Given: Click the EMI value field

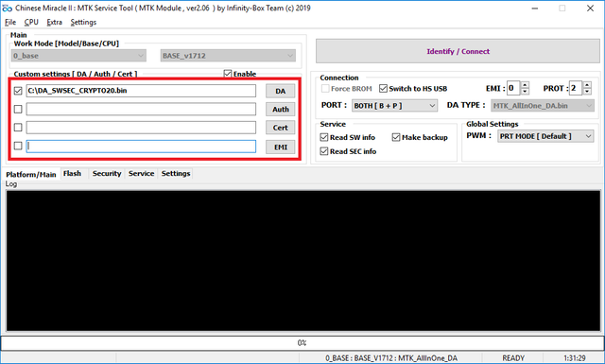Looking at the screenshot, I should 513,88.
